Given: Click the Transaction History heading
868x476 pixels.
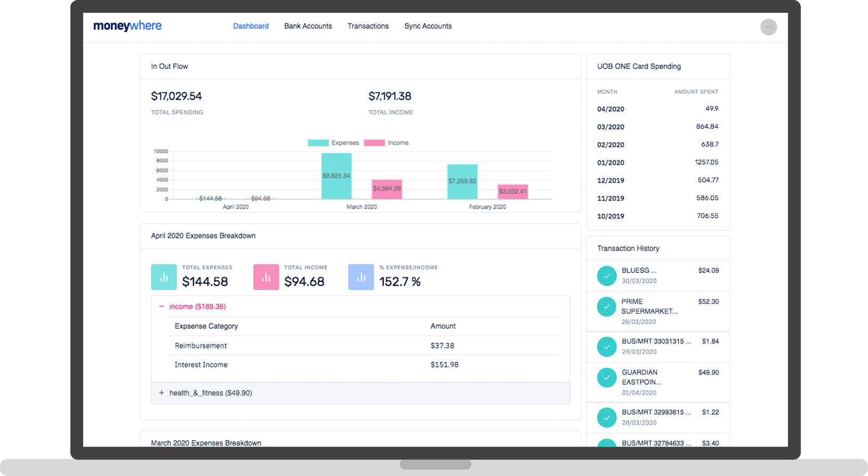Looking at the screenshot, I should (628, 249).
